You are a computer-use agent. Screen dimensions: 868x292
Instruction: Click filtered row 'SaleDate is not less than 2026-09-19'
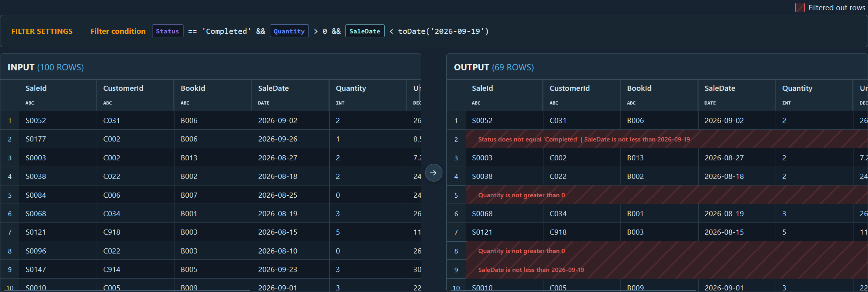pyautogui.click(x=531, y=270)
